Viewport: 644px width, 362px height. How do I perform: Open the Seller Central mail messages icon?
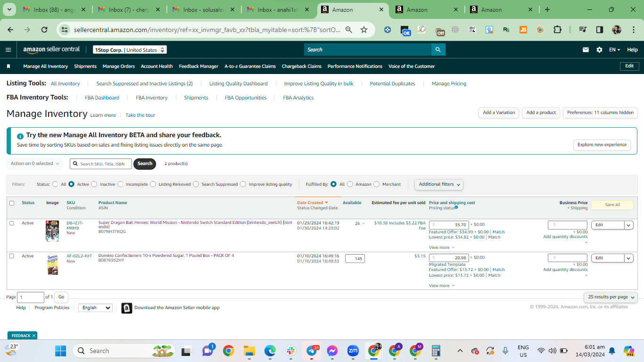pos(586,49)
